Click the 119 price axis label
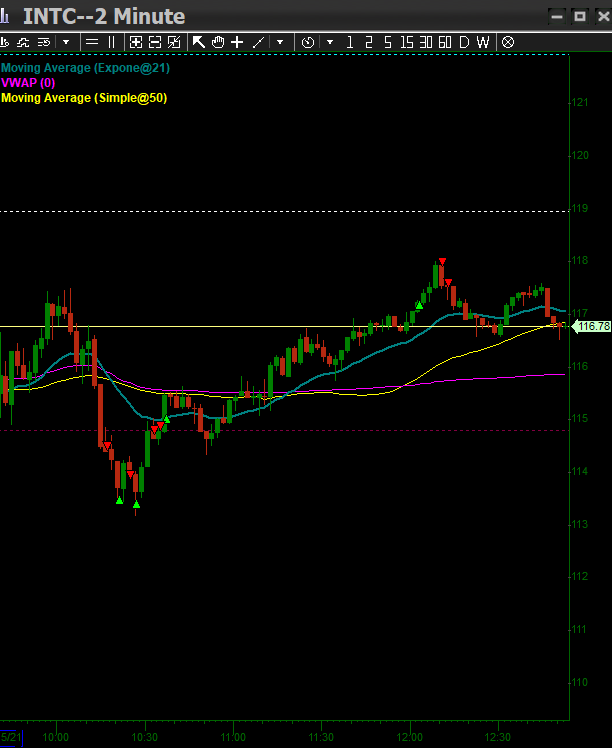Screen dimensions: 612x748 click(581, 208)
